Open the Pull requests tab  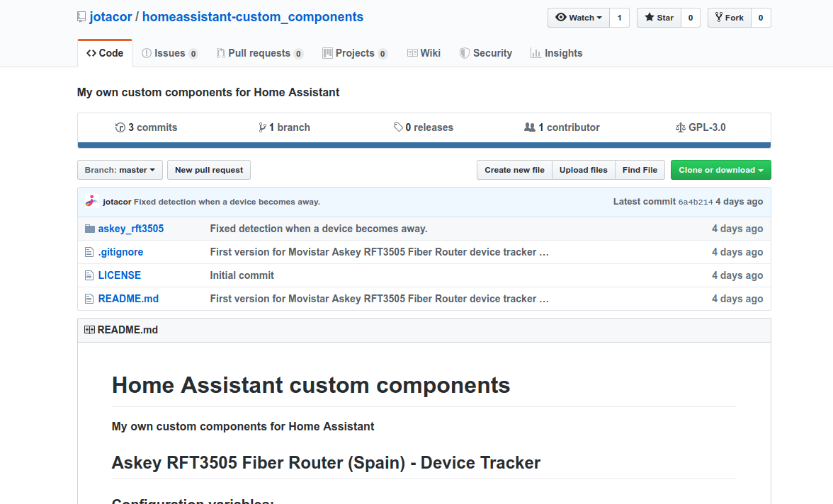(x=259, y=53)
